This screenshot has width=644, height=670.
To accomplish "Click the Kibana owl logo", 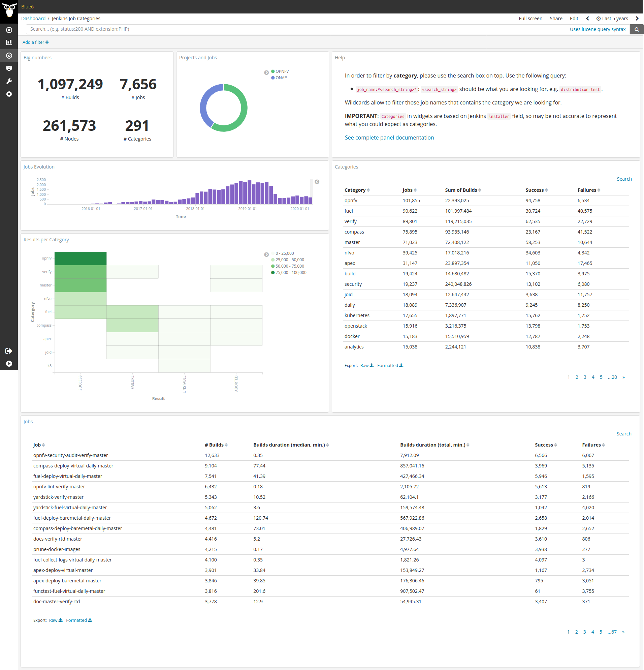I will coord(9,9).
